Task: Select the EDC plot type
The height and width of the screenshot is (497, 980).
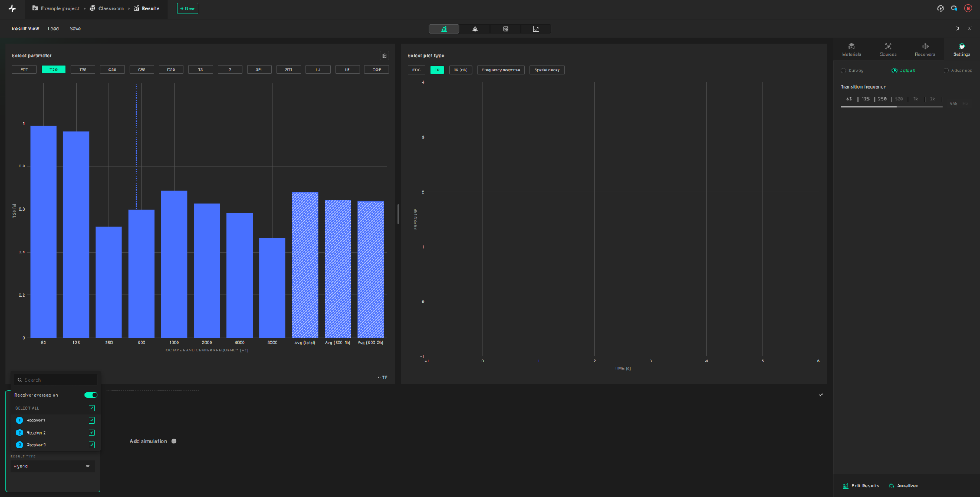Action: [417, 70]
